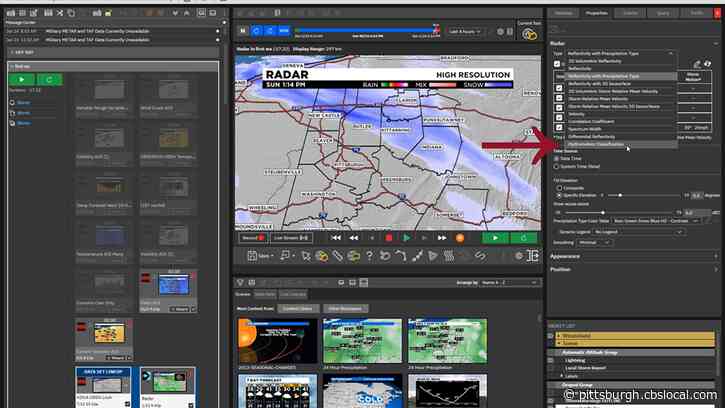Open the Radar Type dropdown box
This screenshot has width=725, height=408.
coord(620,53)
